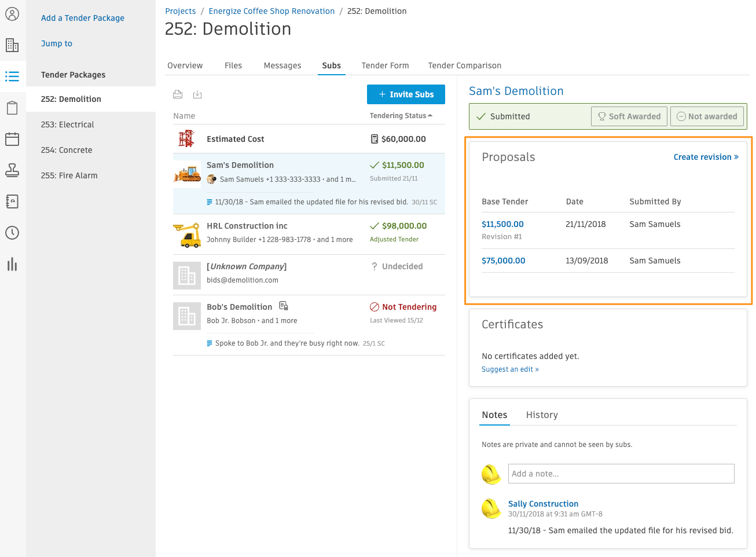The width and height of the screenshot is (756, 557).
Task: Click the print subs list icon
Action: tap(178, 94)
